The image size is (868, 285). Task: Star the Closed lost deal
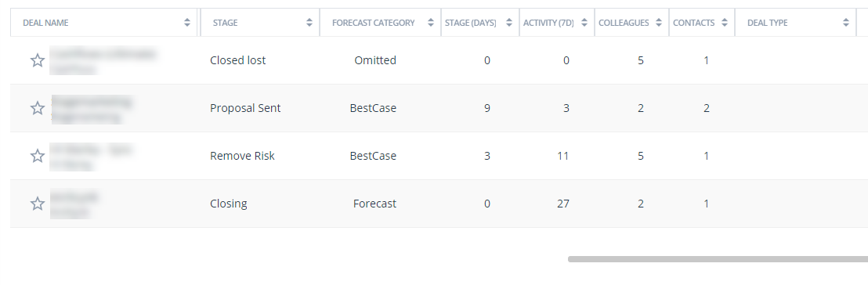click(37, 60)
